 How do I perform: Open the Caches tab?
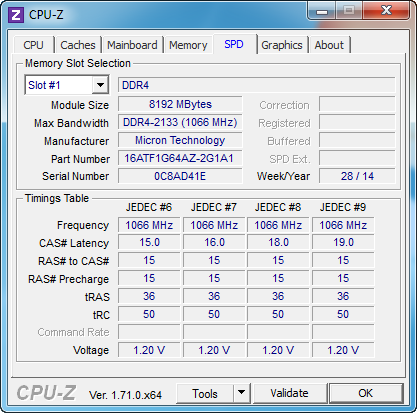[x=78, y=45]
